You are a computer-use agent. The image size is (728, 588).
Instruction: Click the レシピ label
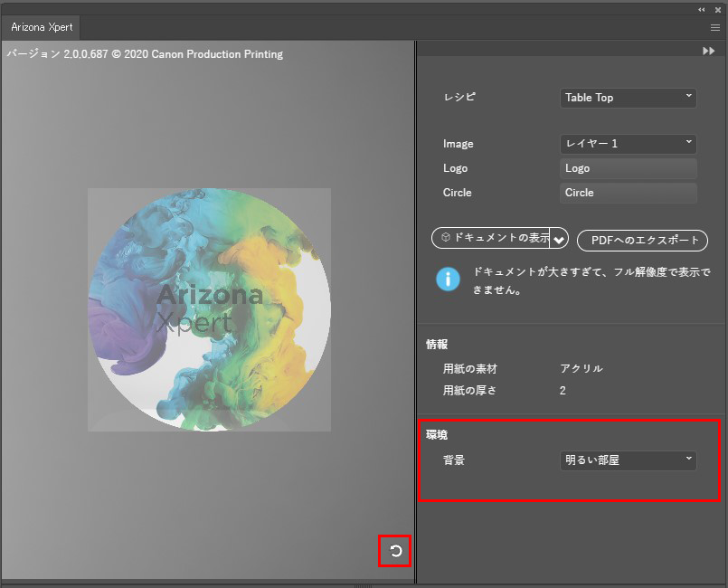(459, 97)
